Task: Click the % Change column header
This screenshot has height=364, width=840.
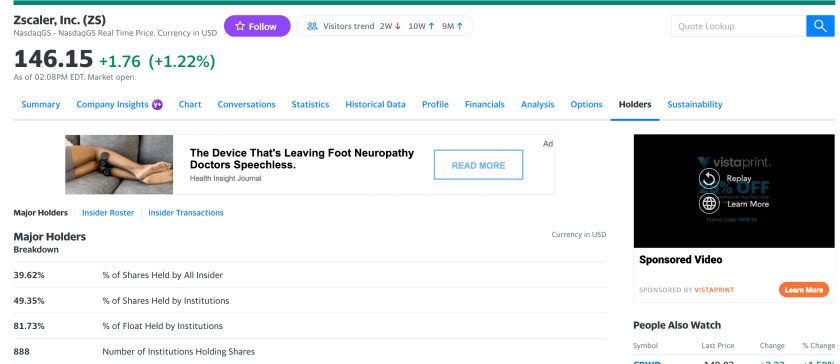Action: (818, 346)
